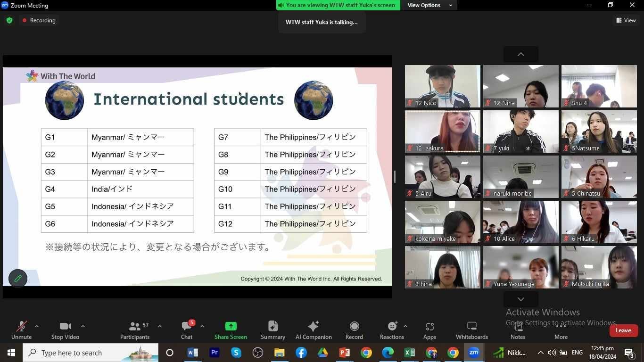Click the volume icon in system tray
This screenshot has width=644, height=362.
tap(552, 353)
